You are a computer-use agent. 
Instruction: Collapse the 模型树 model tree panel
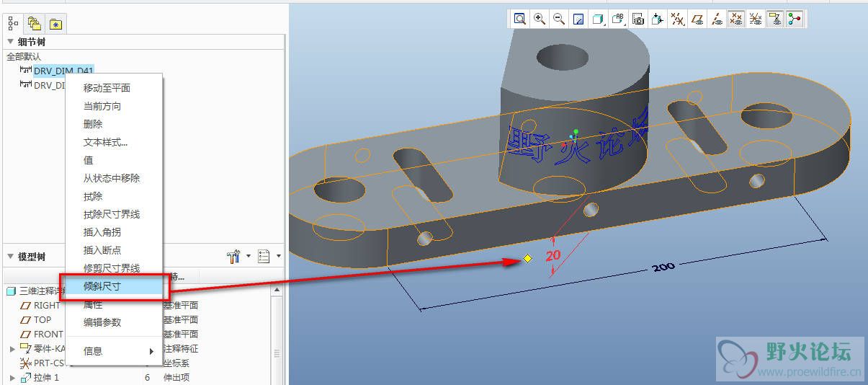pos(10,256)
